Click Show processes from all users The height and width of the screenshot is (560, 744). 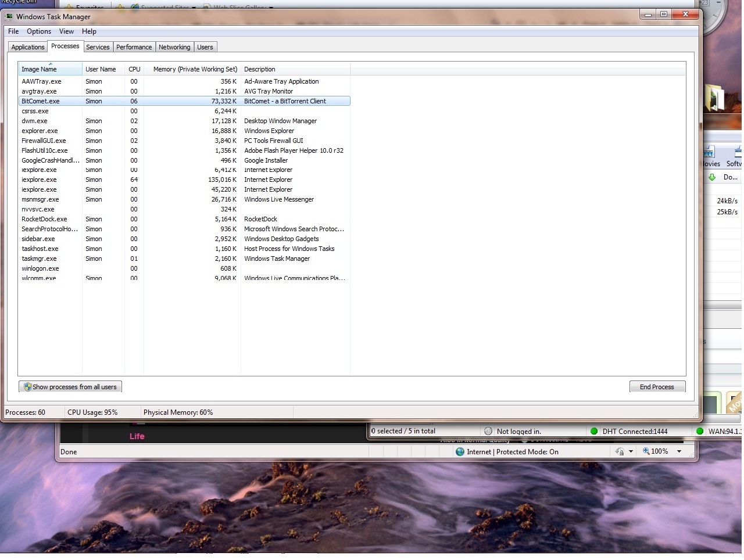pos(70,387)
